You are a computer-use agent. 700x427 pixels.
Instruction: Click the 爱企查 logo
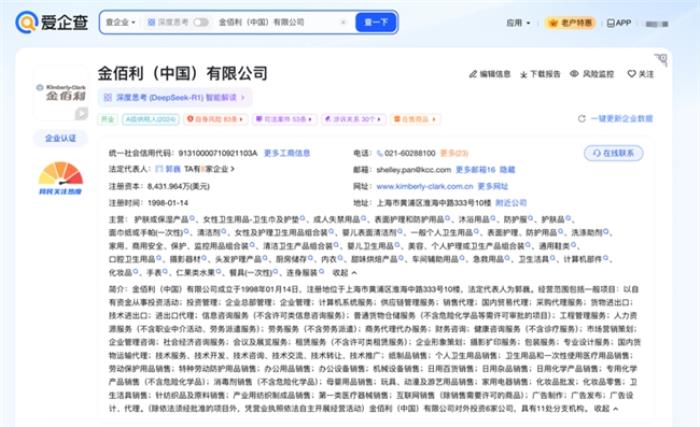tap(51, 22)
